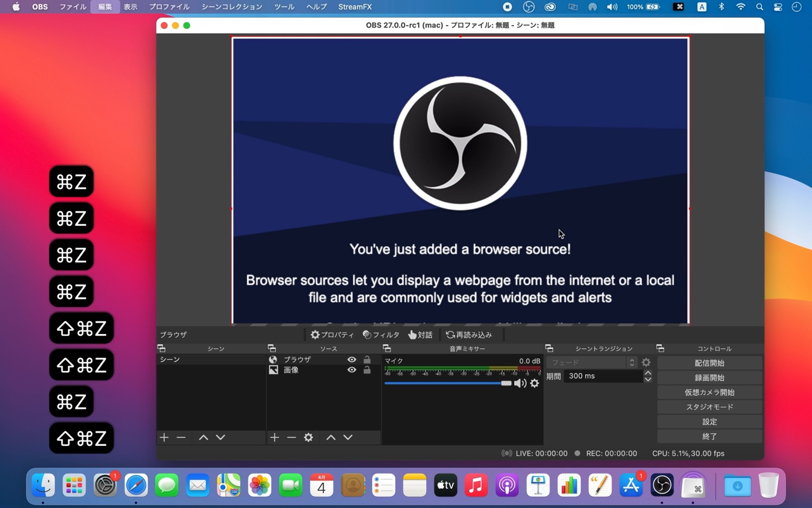
Task: Click the 期間 300 ms duration field
Action: point(603,376)
